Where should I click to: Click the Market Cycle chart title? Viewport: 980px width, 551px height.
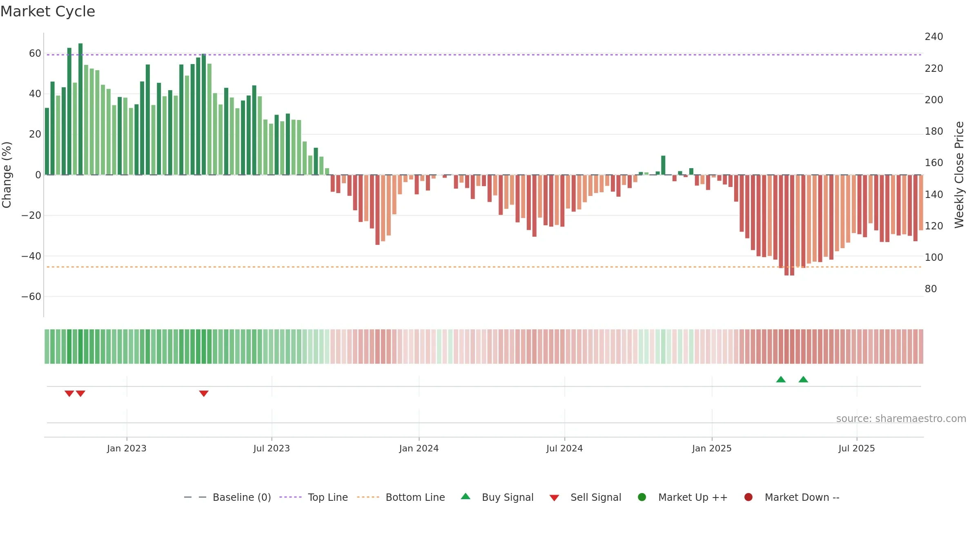pyautogui.click(x=48, y=11)
